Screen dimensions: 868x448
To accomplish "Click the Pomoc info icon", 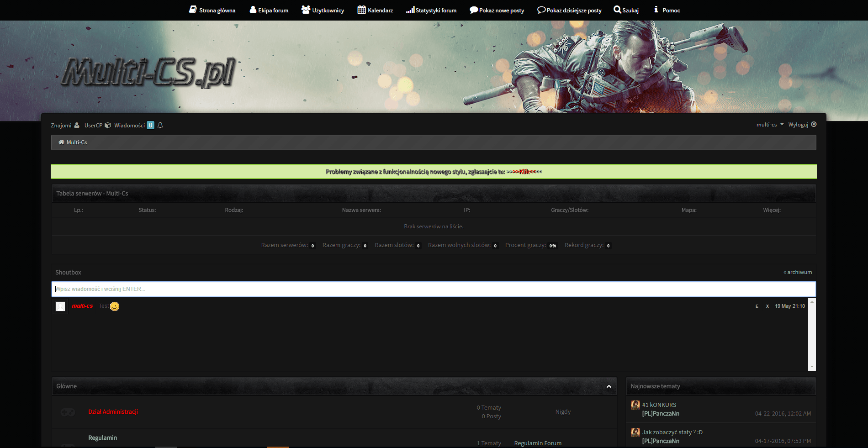I will coord(656,10).
